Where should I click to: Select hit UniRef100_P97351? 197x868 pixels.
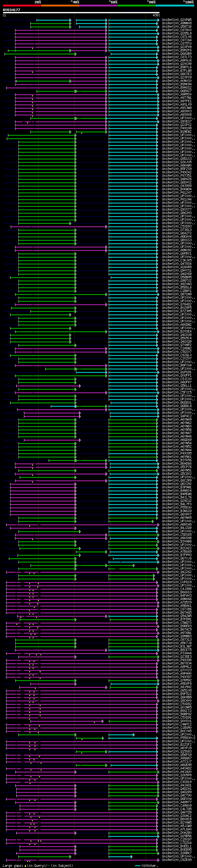tap(176, 176)
